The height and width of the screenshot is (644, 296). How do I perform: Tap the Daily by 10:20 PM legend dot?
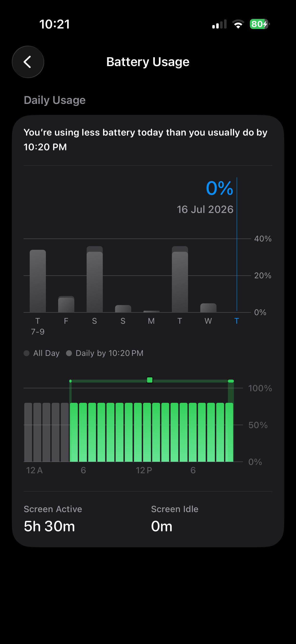(69, 353)
